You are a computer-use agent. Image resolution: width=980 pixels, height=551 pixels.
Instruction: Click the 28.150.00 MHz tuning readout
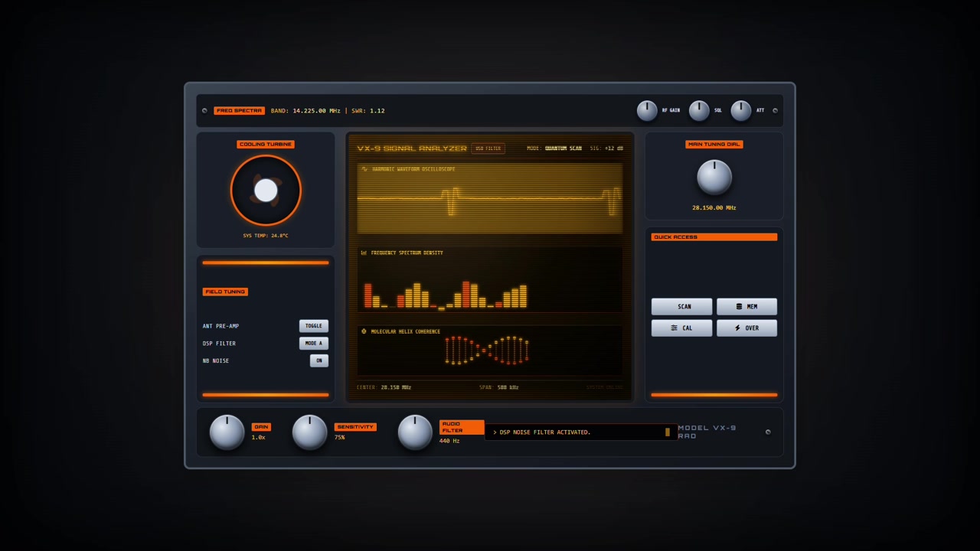pos(714,207)
